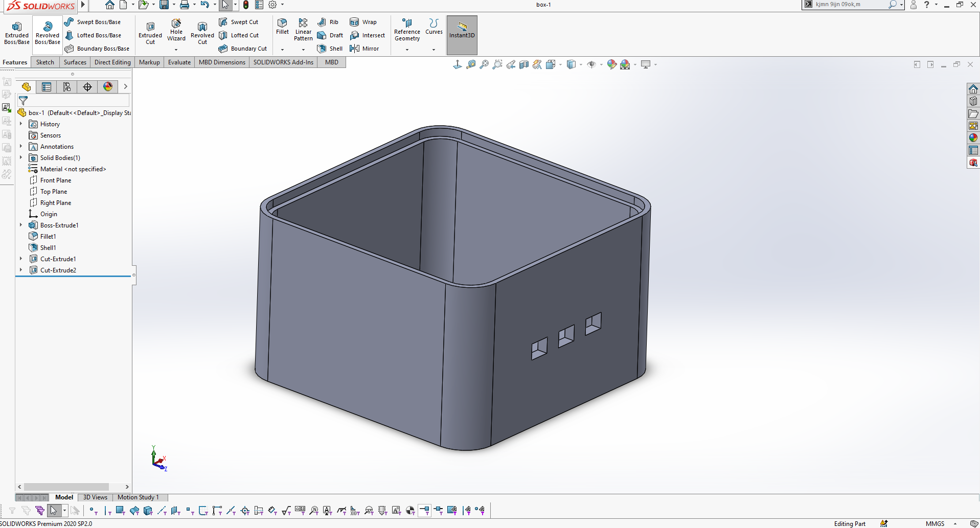Select the Intersect tool
This screenshot has height=528, width=980.
pyautogui.click(x=368, y=35)
